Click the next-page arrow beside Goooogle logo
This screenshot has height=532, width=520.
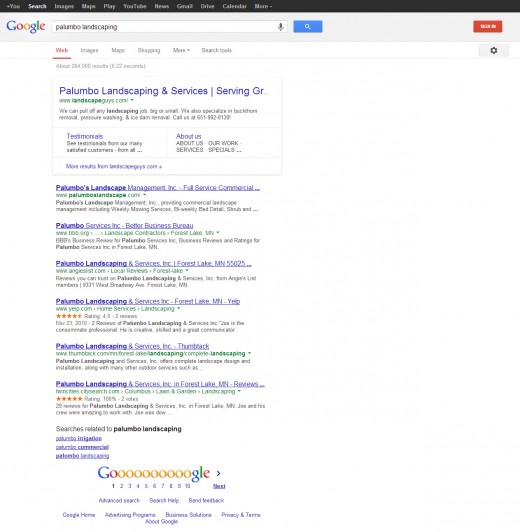[x=218, y=473]
